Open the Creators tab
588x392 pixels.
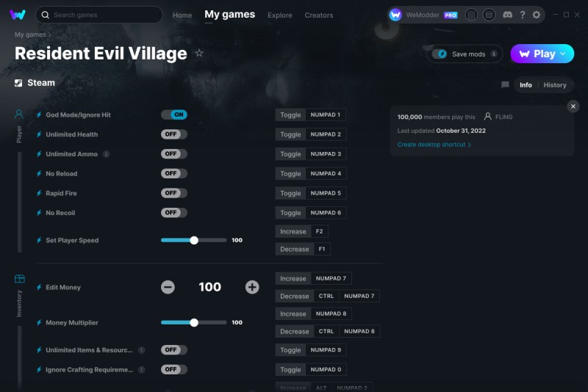tap(319, 15)
